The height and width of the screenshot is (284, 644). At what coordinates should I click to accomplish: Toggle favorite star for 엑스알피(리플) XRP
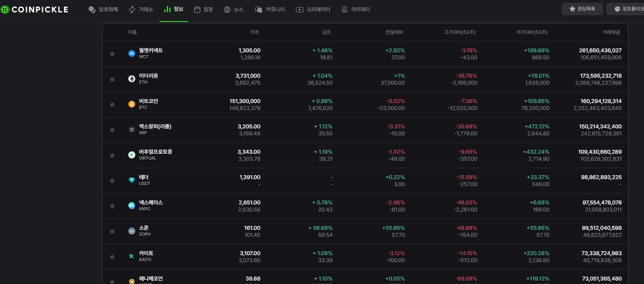coord(112,130)
